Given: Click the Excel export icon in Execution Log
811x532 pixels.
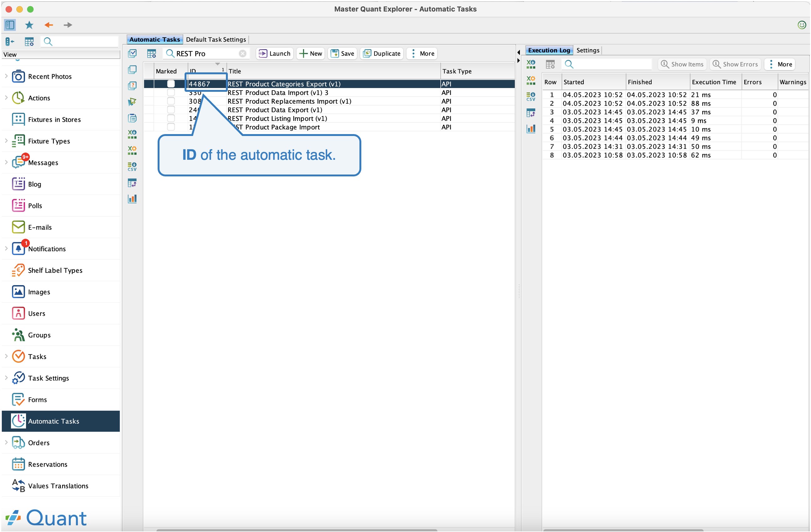Looking at the screenshot, I should 531,64.
